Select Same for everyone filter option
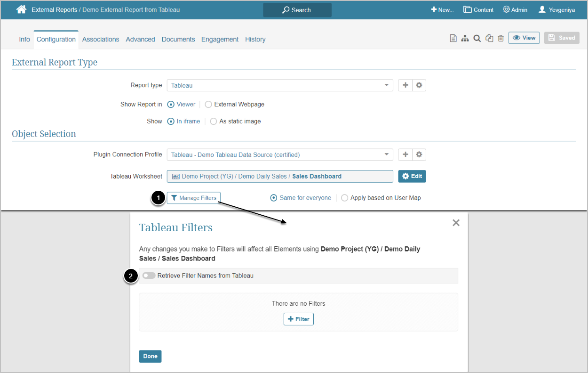 301,198
